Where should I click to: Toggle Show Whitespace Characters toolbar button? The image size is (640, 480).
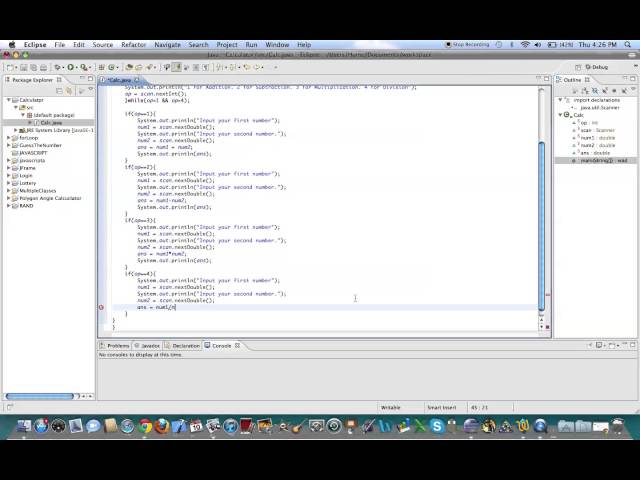click(x=206, y=67)
